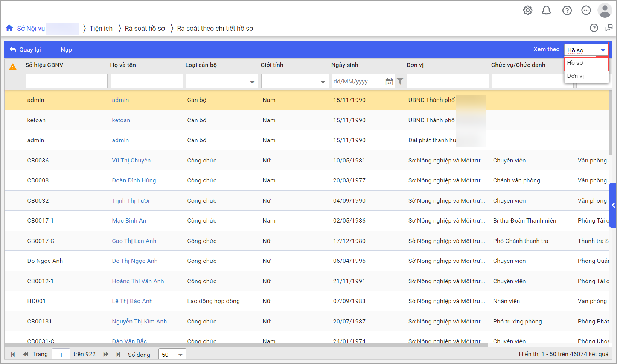Expand the Giới tính filter dropdown
Screen dimensions: 617x364
tap(323, 82)
